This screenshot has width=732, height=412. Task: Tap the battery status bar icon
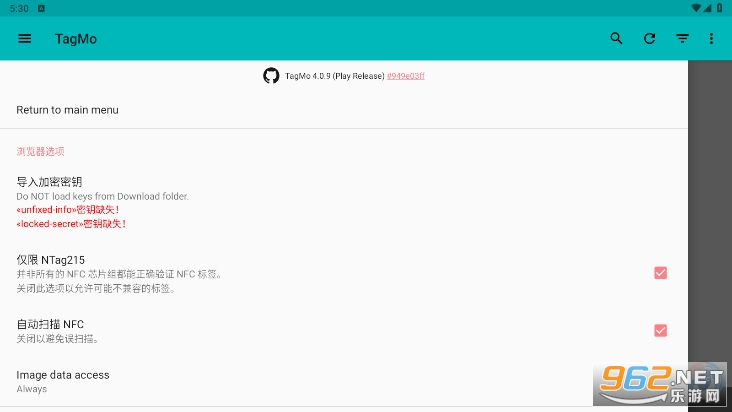719,8
